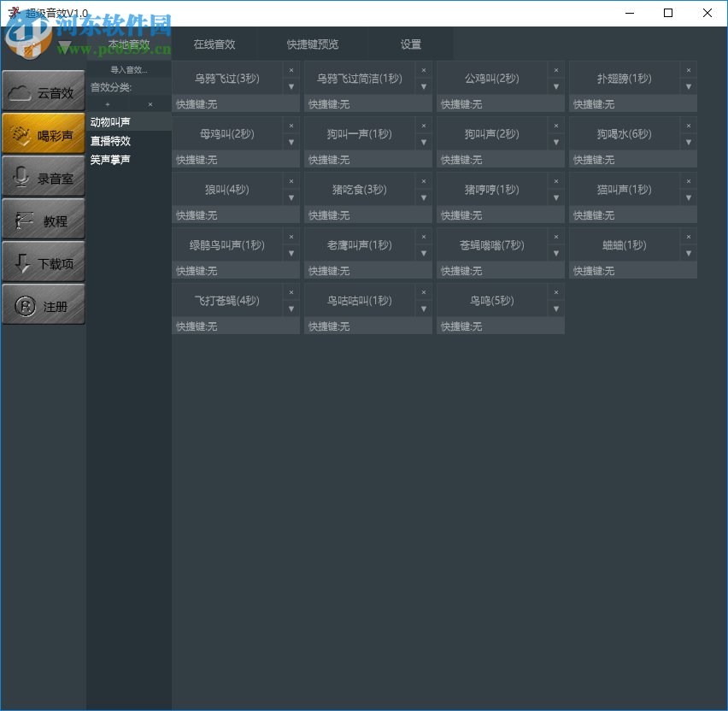Expand options for 乌鸦飞过(3秒)
Screen dimensions: 728x711
click(x=291, y=86)
